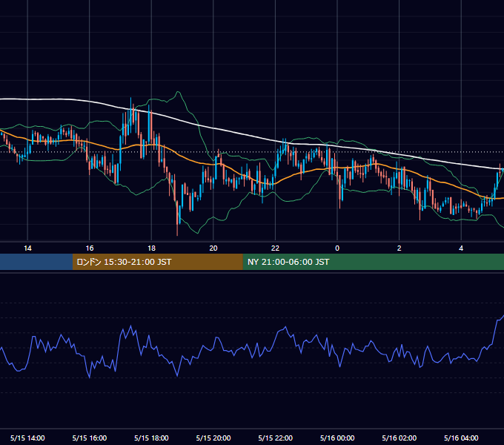Screen dimensions: 504x445
Task: Click the ロンドン 15:30-21:00 JST session bar
Action: click(157, 262)
